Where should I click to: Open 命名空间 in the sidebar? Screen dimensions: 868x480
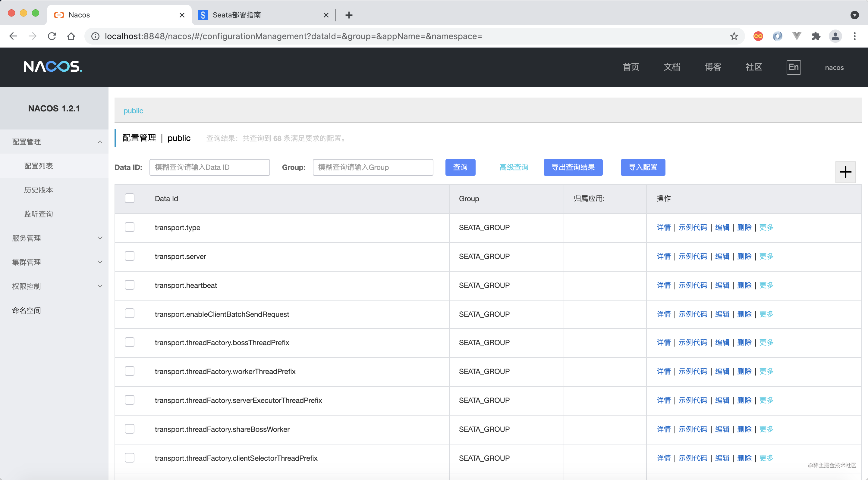pyautogui.click(x=26, y=310)
